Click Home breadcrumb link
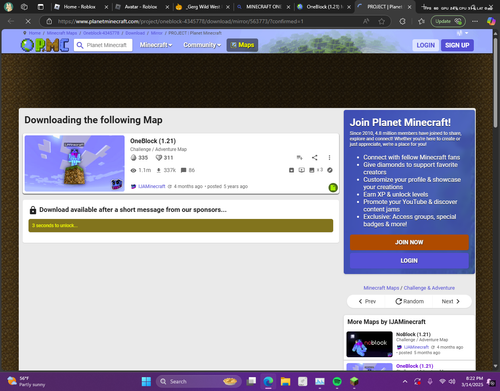 (34, 33)
